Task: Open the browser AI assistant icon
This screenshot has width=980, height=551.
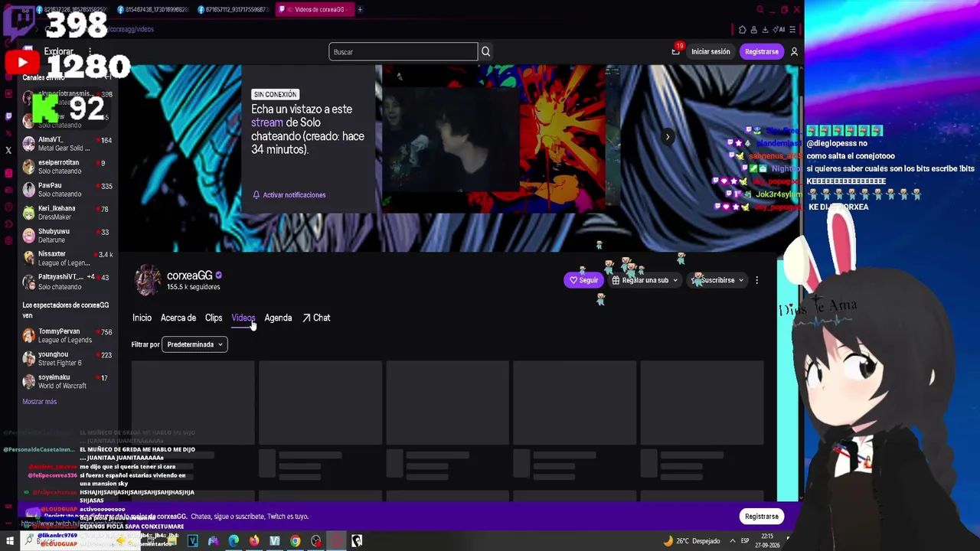Action: pyautogui.click(x=779, y=29)
